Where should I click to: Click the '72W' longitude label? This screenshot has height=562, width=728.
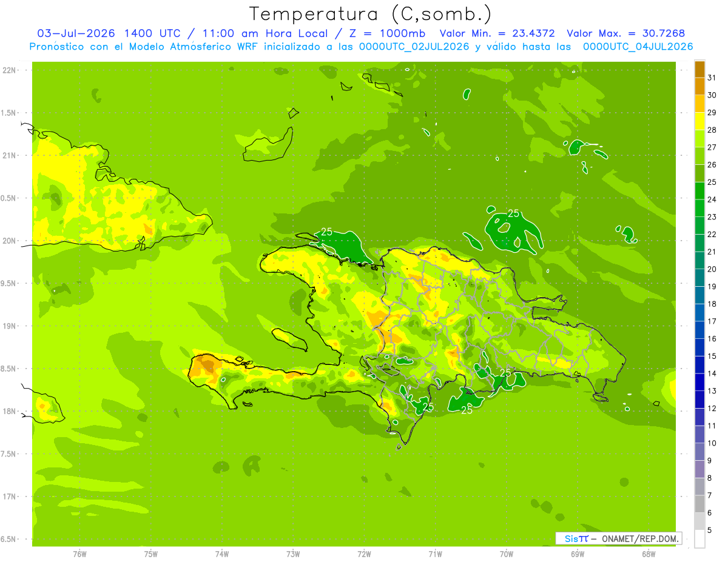[364, 554]
